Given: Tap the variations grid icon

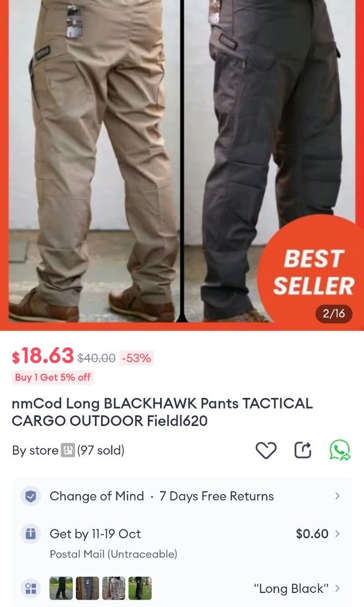Looking at the screenshot, I should coord(30,588).
